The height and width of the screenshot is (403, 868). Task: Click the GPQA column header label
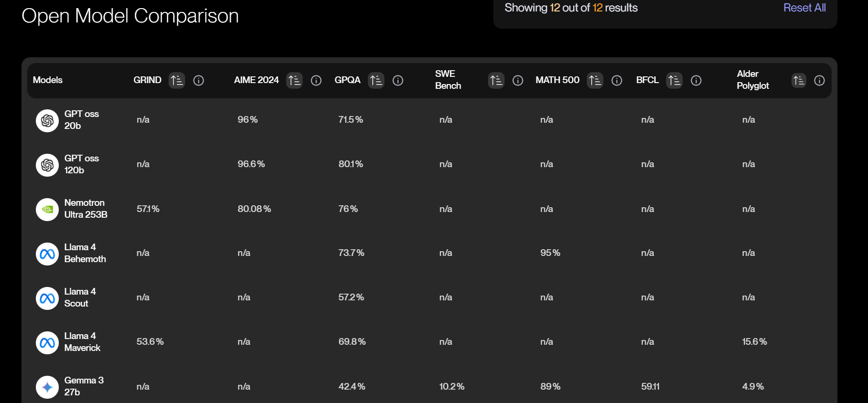coord(347,80)
